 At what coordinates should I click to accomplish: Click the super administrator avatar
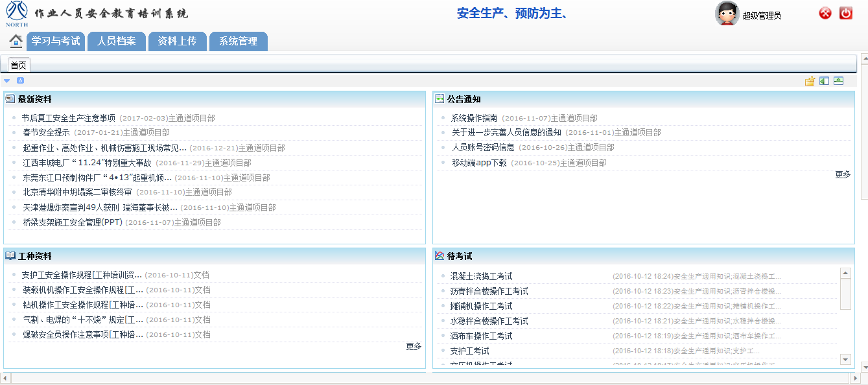click(727, 14)
